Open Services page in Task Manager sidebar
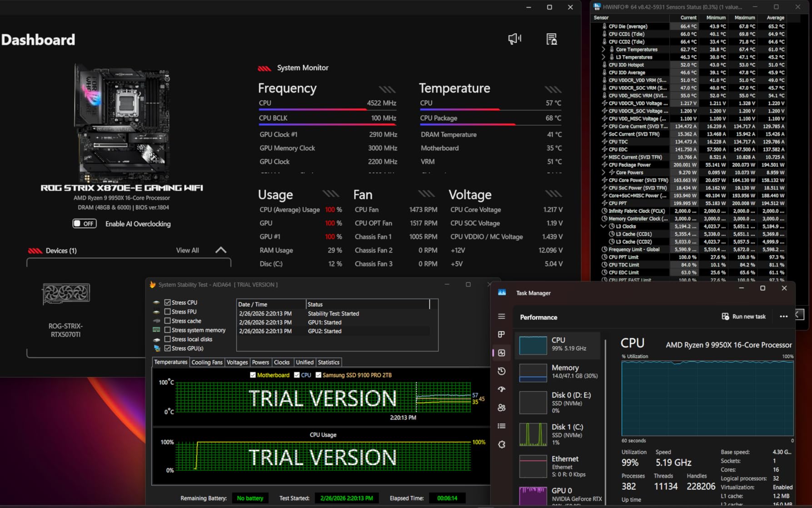The height and width of the screenshot is (508, 812). pyautogui.click(x=502, y=444)
